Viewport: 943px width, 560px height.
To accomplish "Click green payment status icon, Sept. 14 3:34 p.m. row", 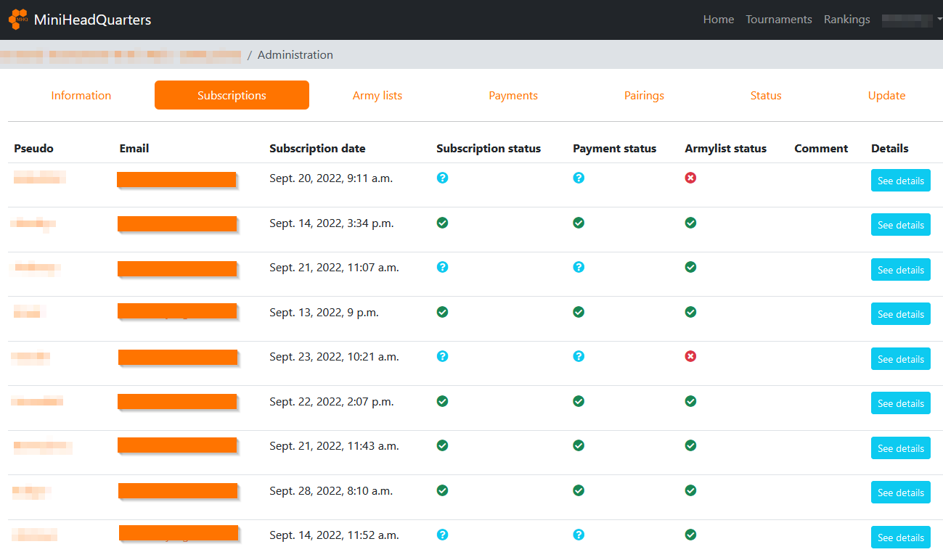I will pos(579,223).
